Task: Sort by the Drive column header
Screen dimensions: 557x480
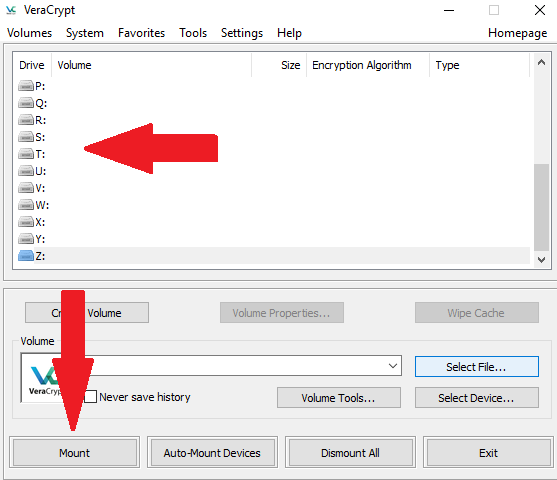Action: point(32,65)
